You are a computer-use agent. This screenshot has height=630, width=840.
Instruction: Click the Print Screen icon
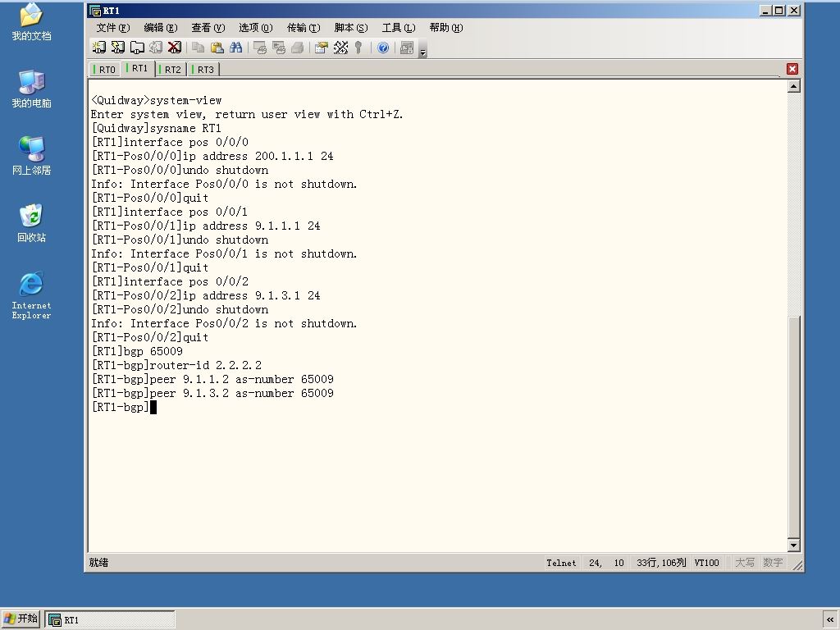point(260,48)
